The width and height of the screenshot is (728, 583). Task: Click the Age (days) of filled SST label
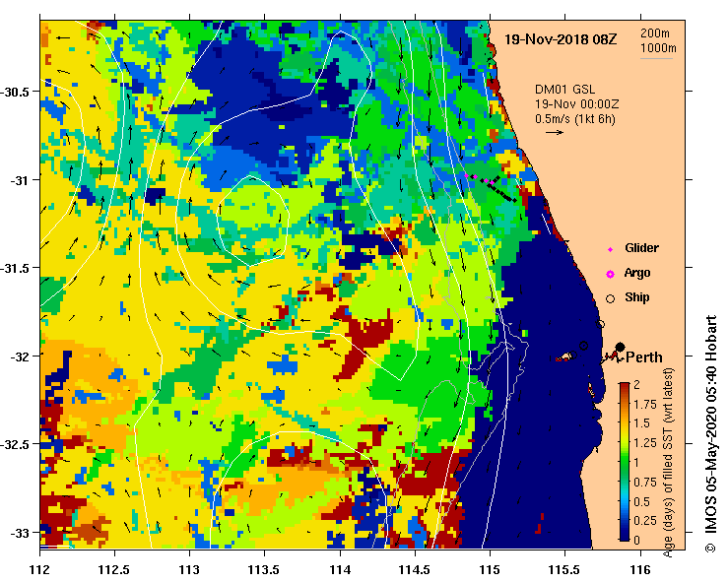pos(668,463)
